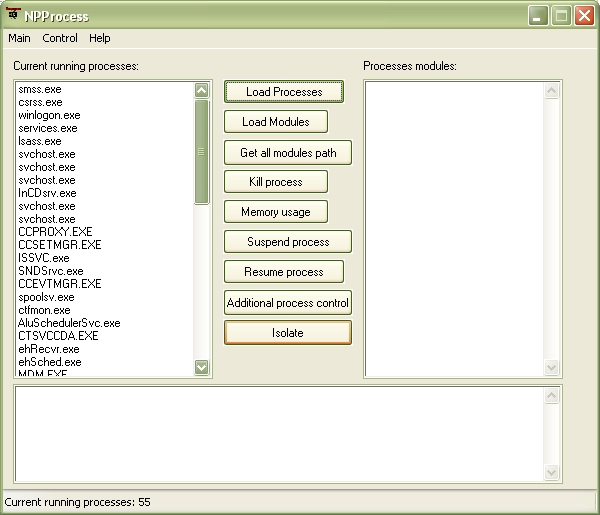Click the Suspend process button
The width and height of the screenshot is (600, 515).
pos(288,241)
